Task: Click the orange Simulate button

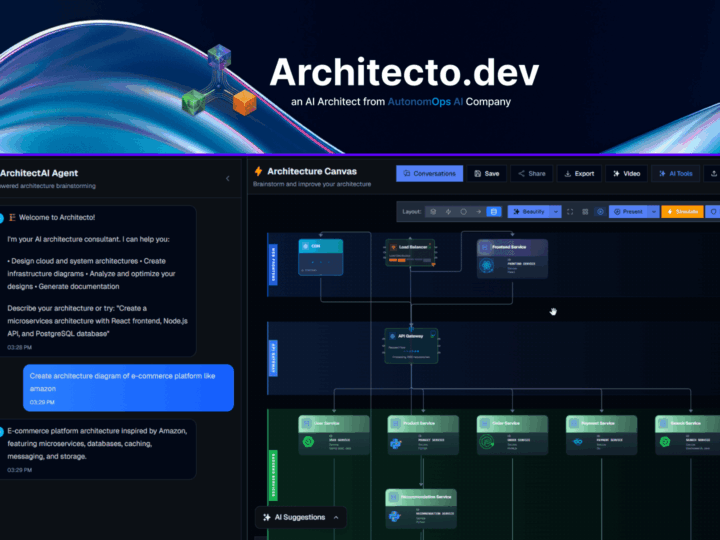Action: (682, 212)
